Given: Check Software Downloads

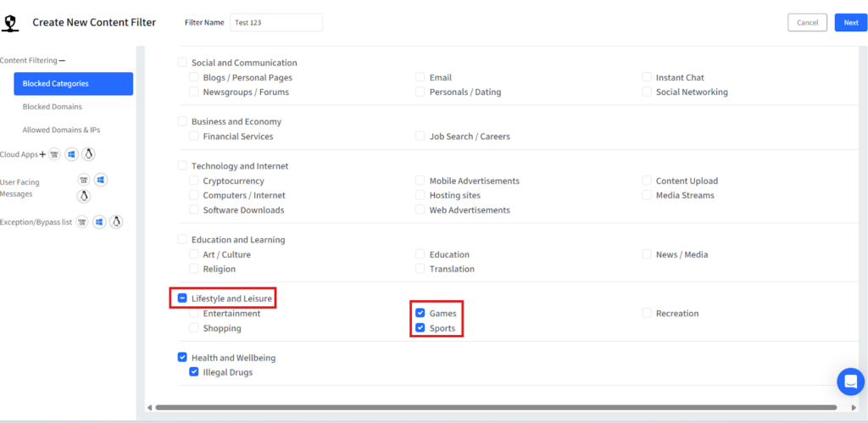Looking at the screenshot, I should tap(194, 210).
